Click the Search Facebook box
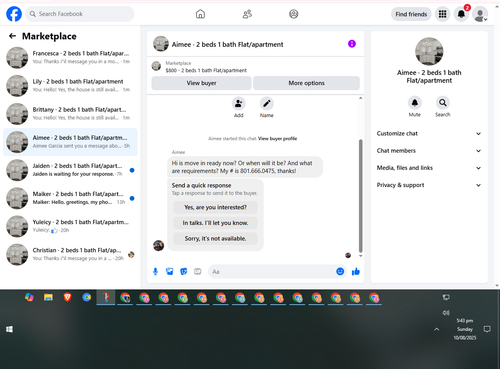This screenshot has width=500, height=369. (x=80, y=14)
